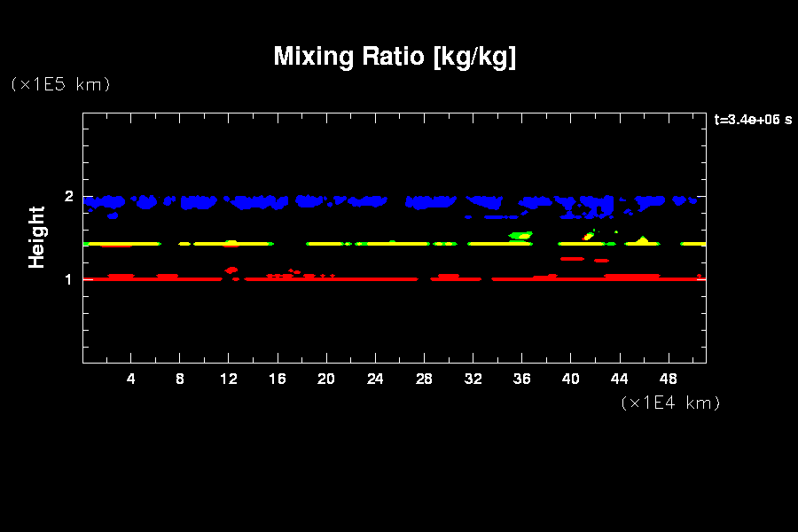The width and height of the screenshot is (798, 532).
Task: Click the 'Mixing Ratio [kg/kg]' plot title
Action: click(x=395, y=57)
